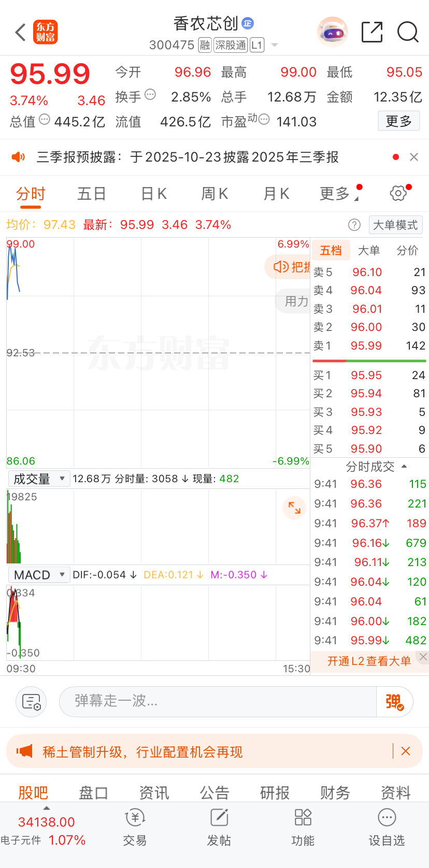This screenshot has height=868, width=429.
Task: Collapse the 分时成交 list arrow
Action: pyautogui.click(x=405, y=467)
